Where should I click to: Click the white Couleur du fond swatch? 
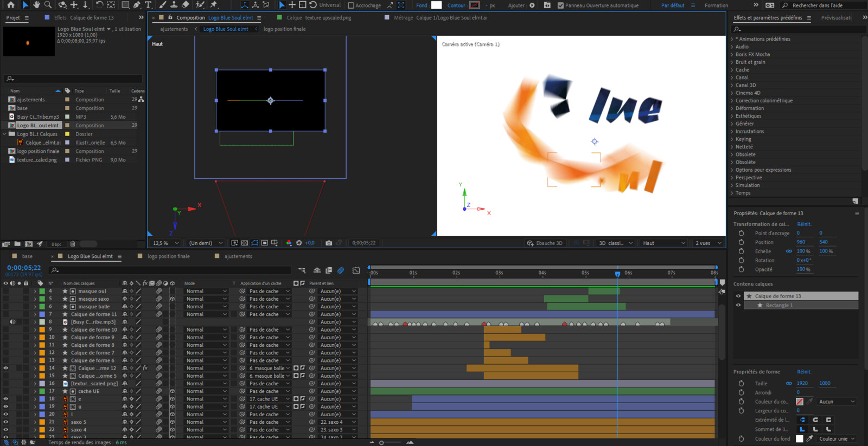pos(799,439)
